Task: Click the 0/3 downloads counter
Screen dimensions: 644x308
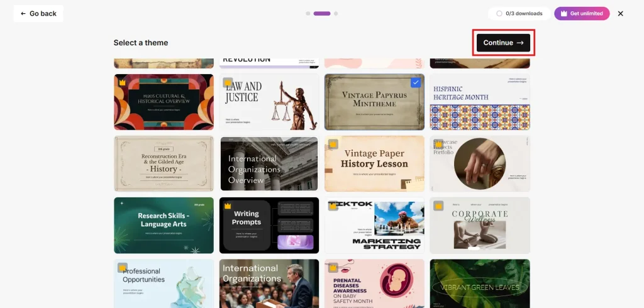Action: tap(519, 14)
